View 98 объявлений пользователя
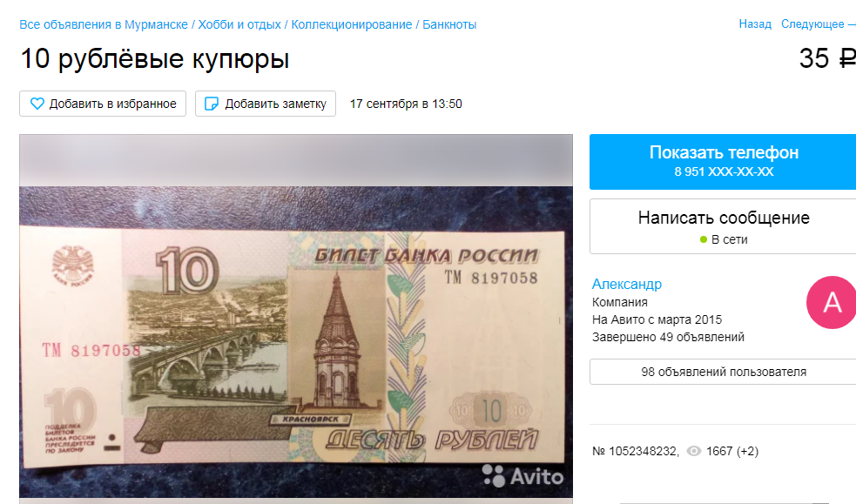This screenshot has width=856, height=504. point(724,372)
